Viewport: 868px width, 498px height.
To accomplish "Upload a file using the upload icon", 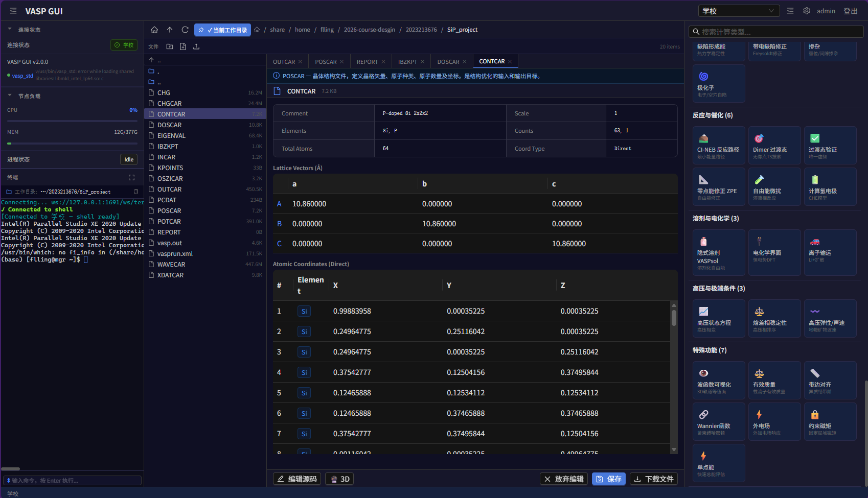I will click(196, 46).
